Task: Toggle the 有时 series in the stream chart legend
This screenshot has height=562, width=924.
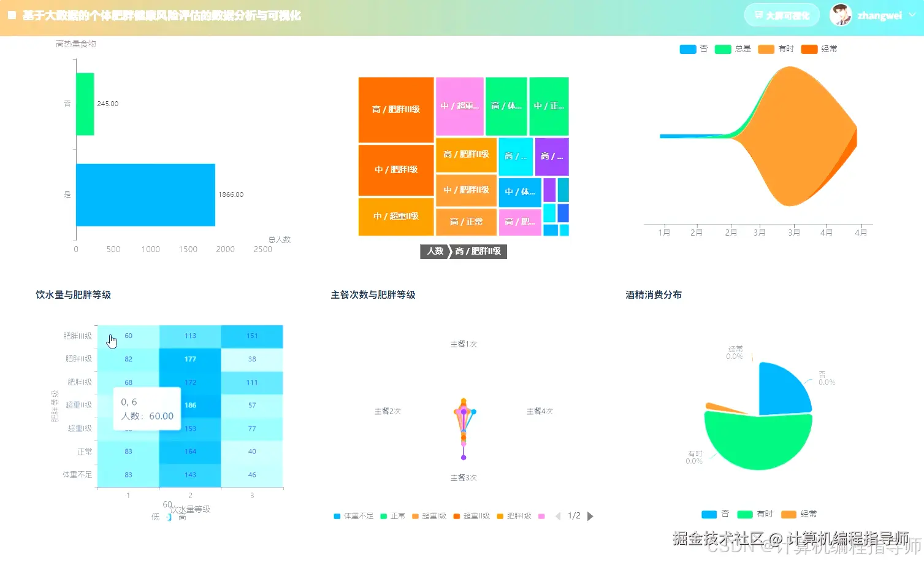Action: 776,49
